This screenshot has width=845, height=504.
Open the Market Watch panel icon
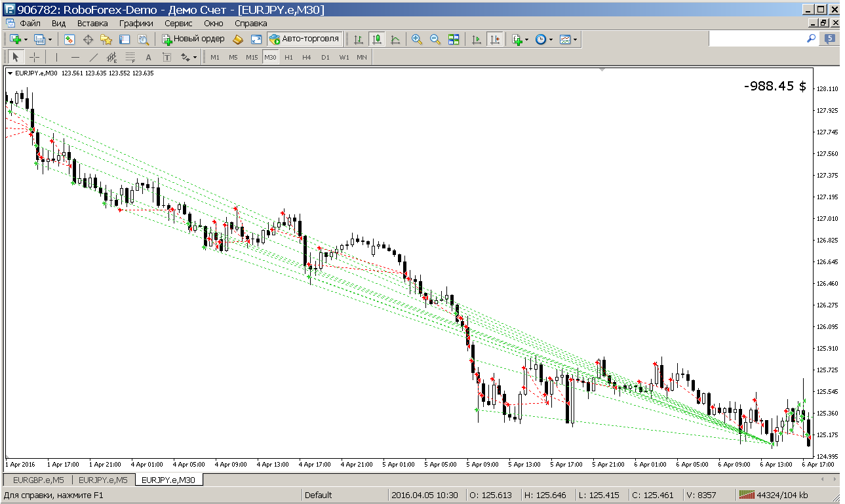coord(69,39)
